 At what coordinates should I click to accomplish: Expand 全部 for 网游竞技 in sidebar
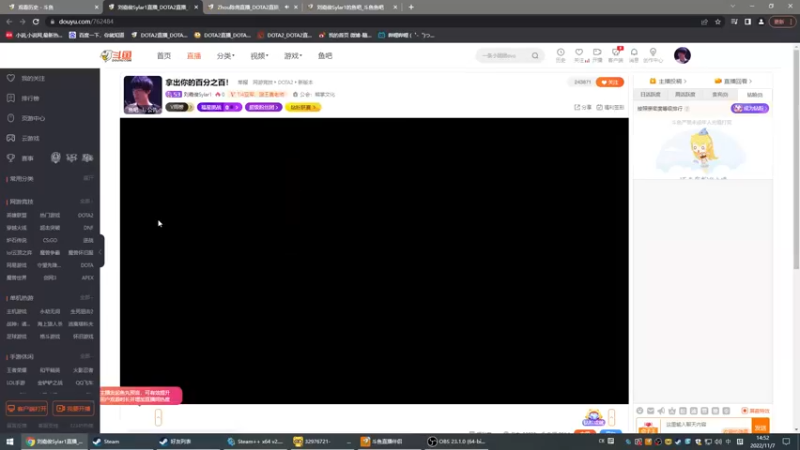coord(86,202)
